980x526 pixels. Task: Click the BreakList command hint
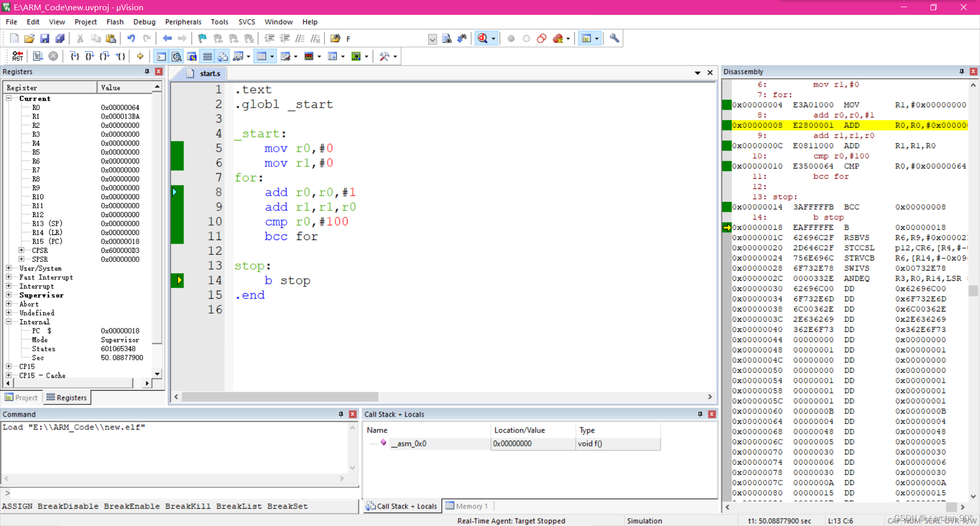click(x=239, y=506)
